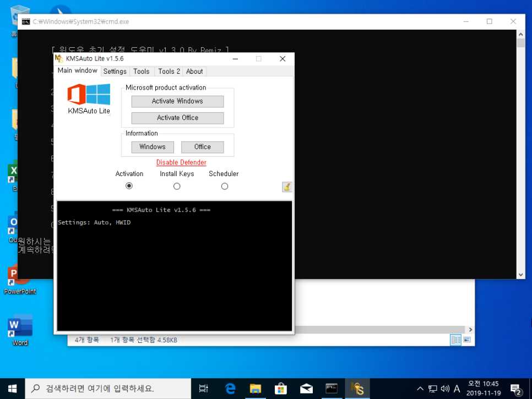Open the Outlook desktop shortcut
The width and height of the screenshot is (532, 399).
tap(12, 227)
